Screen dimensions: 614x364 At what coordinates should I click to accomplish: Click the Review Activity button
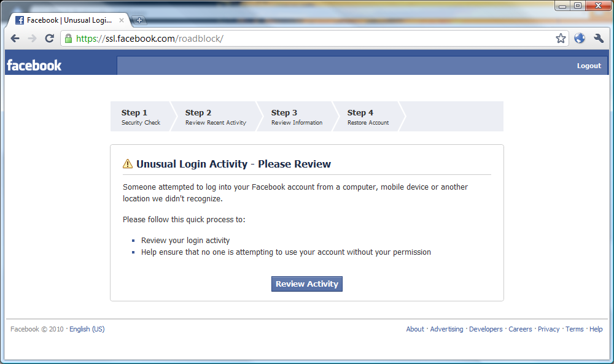pyautogui.click(x=307, y=284)
